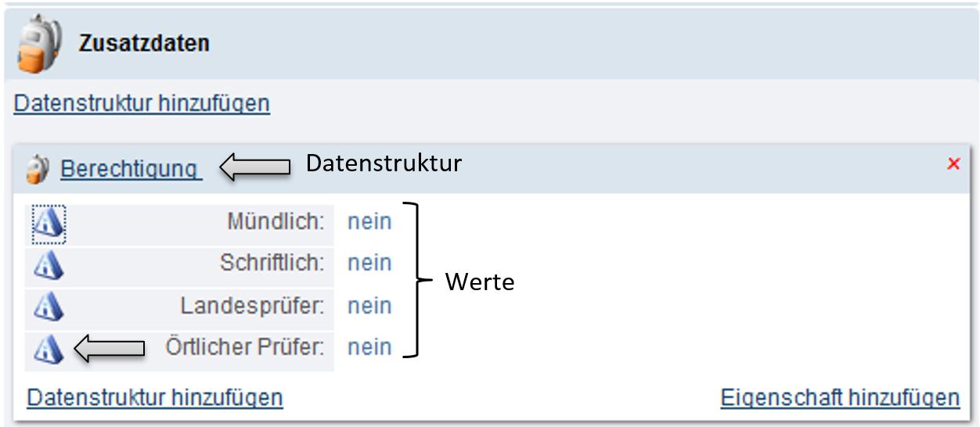
Task: Open the Berechtigung data structure link
Action: (x=129, y=168)
